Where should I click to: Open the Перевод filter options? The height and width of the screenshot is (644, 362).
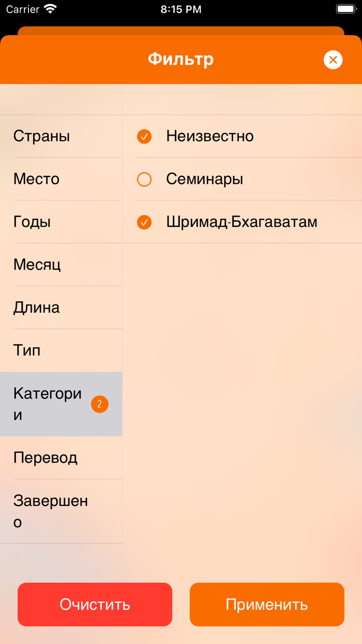coord(61,458)
